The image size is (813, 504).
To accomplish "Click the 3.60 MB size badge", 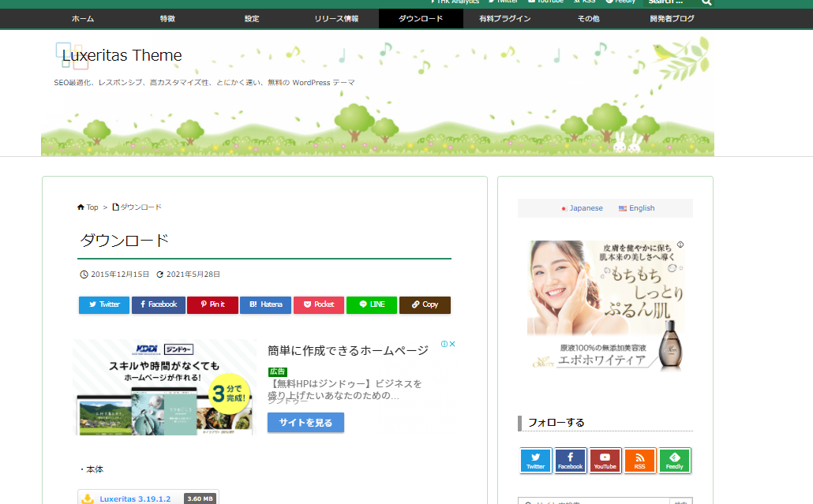I will coord(200,498).
